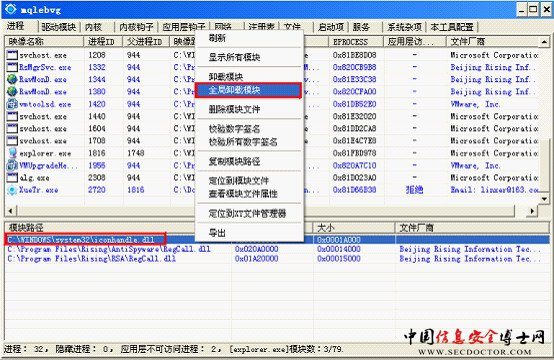Click the alg.exe process icon
This screenshot has height=360, width=554.
pyautogui.click(x=12, y=178)
